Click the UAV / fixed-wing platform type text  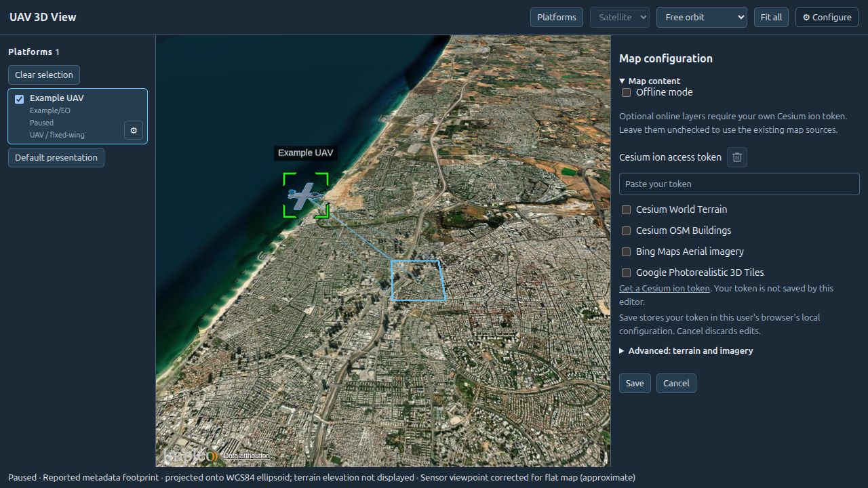[x=57, y=135]
